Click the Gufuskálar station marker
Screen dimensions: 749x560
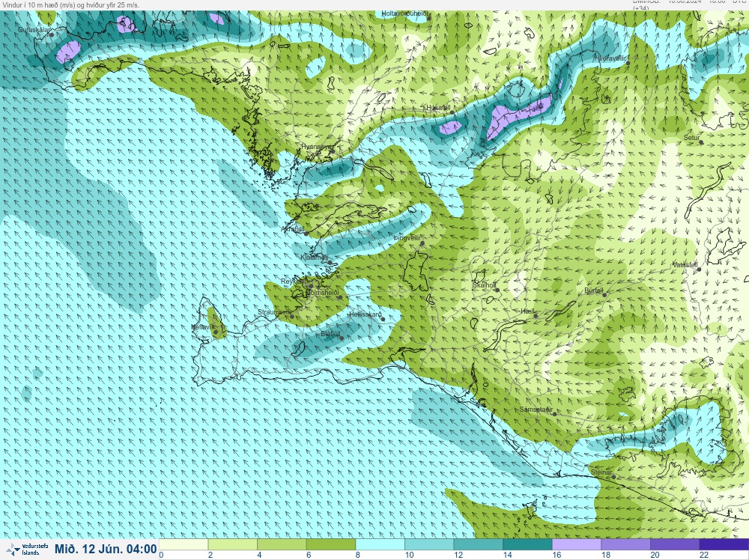pos(52,35)
